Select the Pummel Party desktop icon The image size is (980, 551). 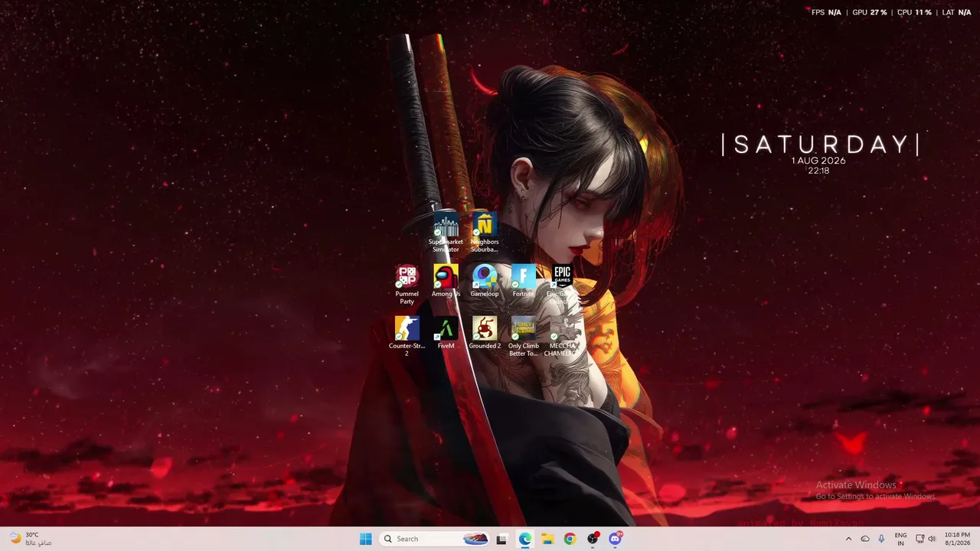pos(407,285)
